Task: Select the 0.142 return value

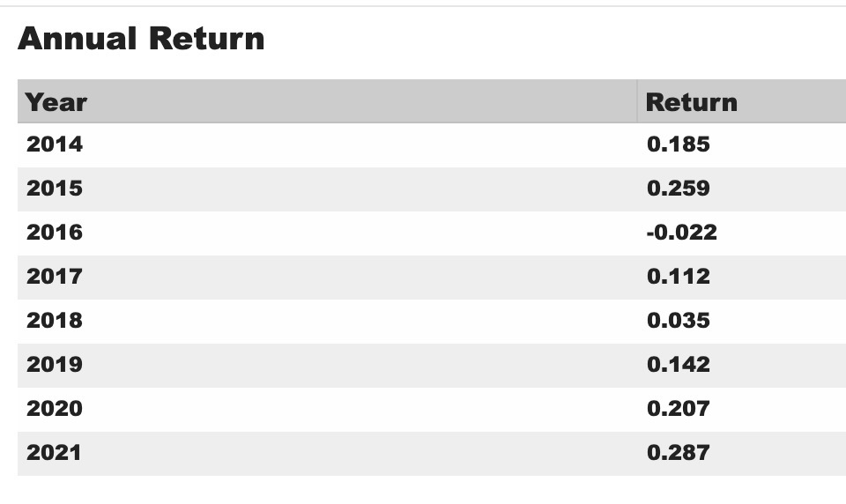Action: point(678,365)
